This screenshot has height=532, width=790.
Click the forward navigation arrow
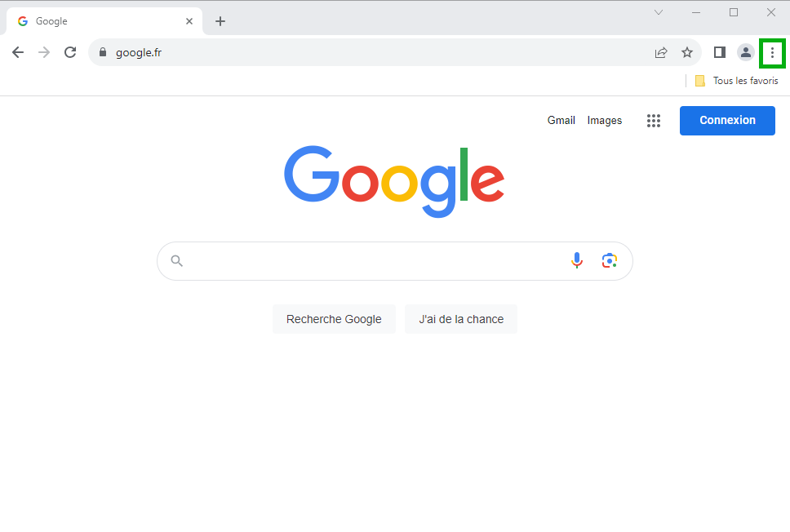44,52
